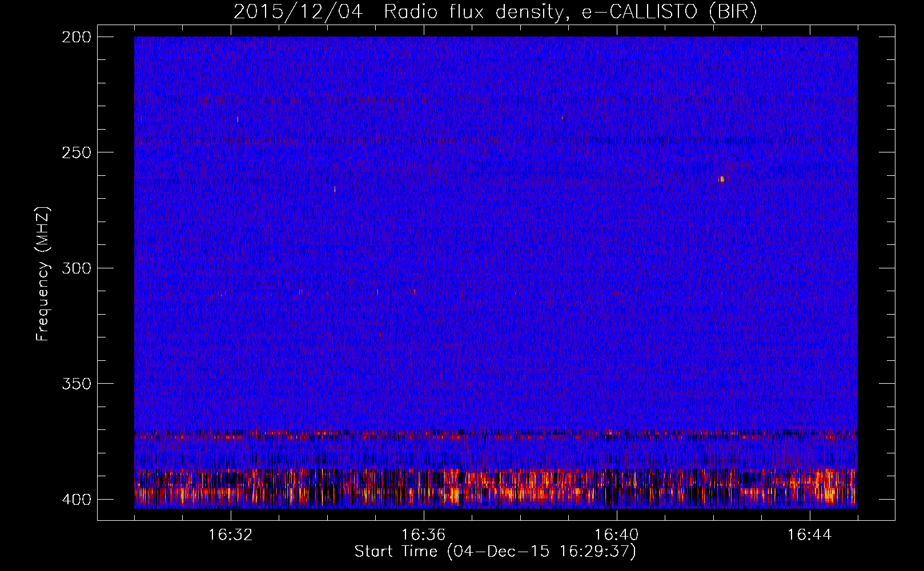
Task: Click the 300 frequency tick label
Action: pyautogui.click(x=76, y=268)
